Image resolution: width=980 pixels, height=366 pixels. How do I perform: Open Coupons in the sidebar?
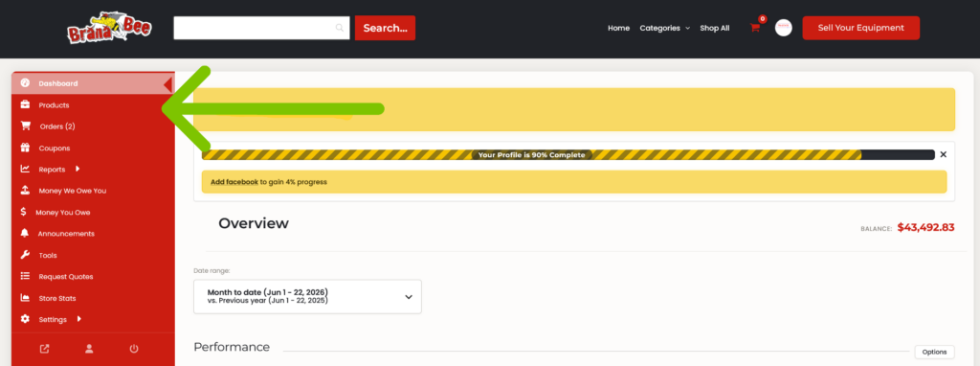click(x=93, y=149)
